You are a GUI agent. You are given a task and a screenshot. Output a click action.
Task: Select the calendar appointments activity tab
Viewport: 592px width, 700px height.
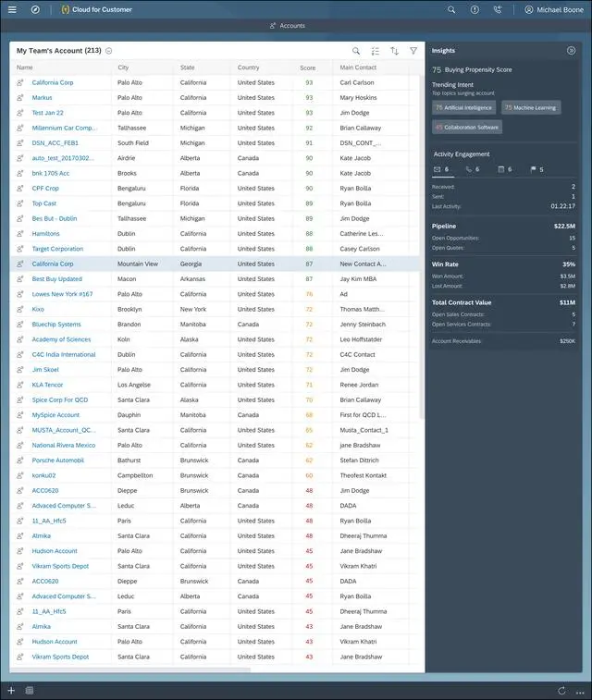tap(504, 169)
